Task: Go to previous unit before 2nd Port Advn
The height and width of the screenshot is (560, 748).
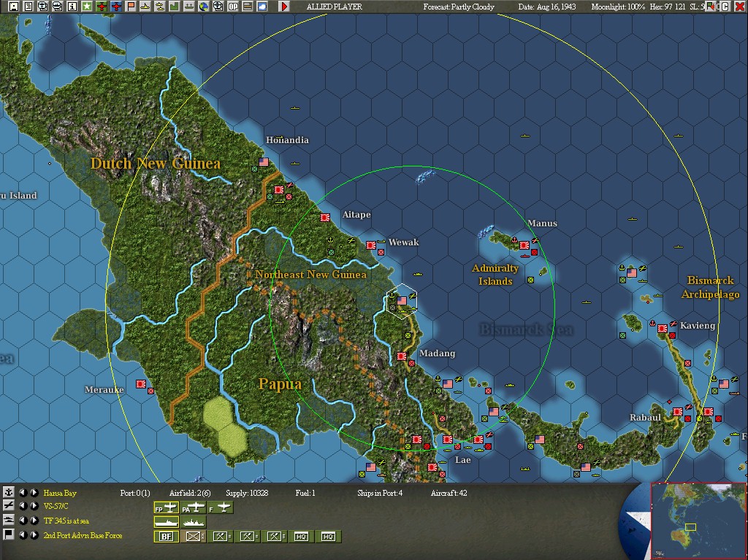Action: [23, 534]
